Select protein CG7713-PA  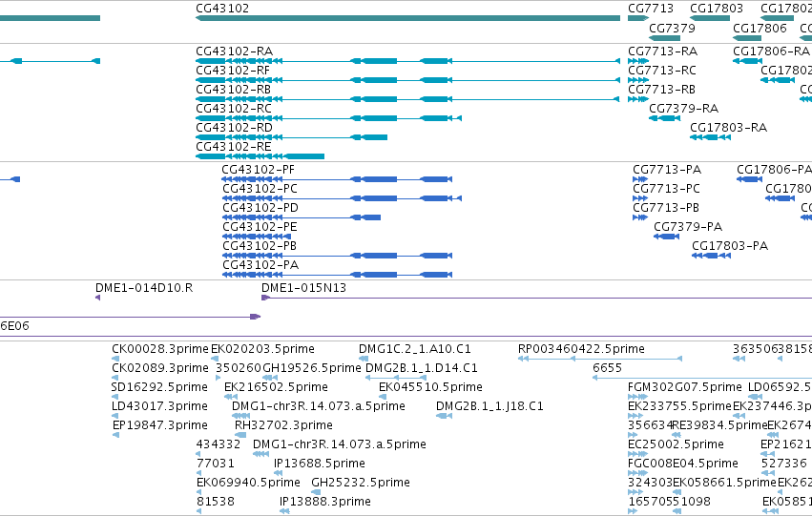pos(667,170)
